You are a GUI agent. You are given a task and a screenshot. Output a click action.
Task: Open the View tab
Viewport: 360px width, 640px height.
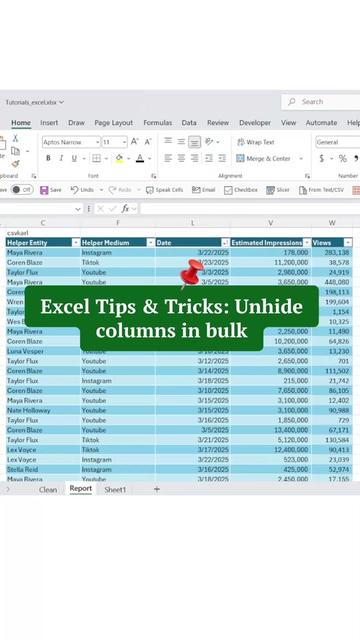(x=288, y=123)
